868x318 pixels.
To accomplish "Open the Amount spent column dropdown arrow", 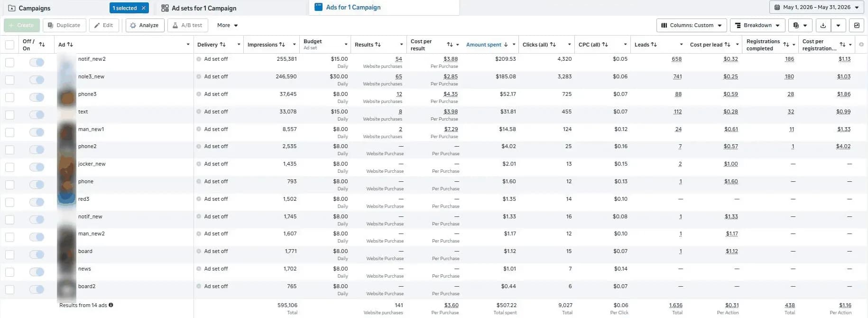I will pyautogui.click(x=514, y=45).
